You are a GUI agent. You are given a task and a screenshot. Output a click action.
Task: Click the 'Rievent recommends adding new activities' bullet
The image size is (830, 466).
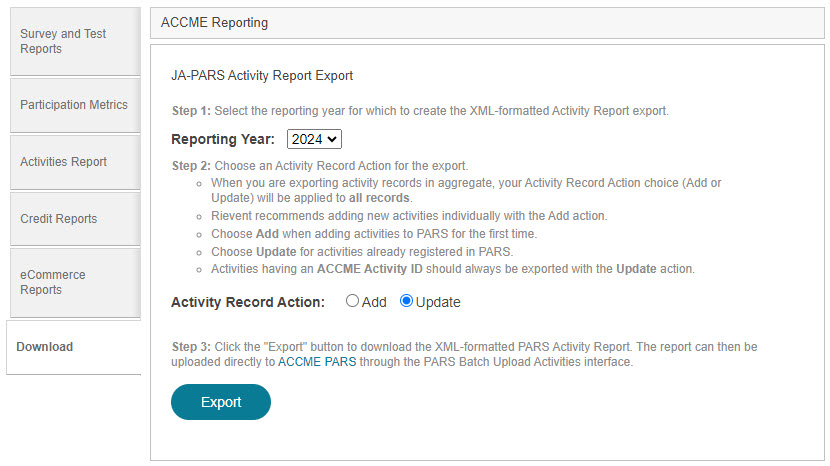click(x=409, y=216)
